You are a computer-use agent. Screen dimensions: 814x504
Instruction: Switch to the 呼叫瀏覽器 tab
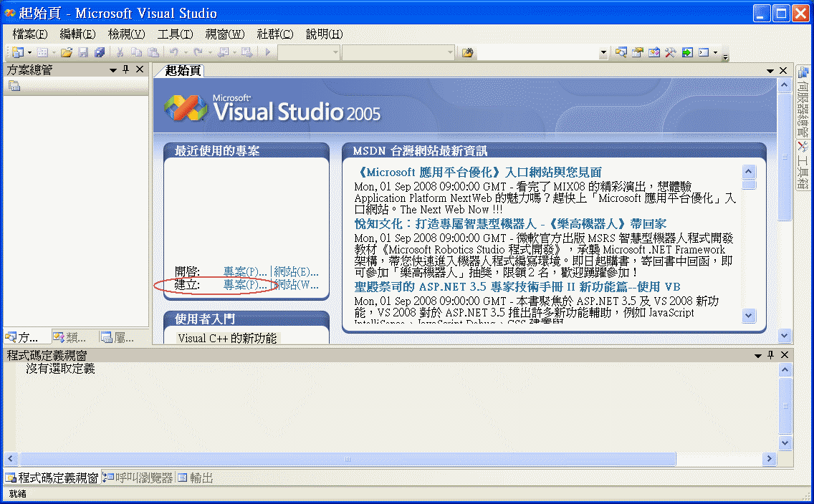138,478
